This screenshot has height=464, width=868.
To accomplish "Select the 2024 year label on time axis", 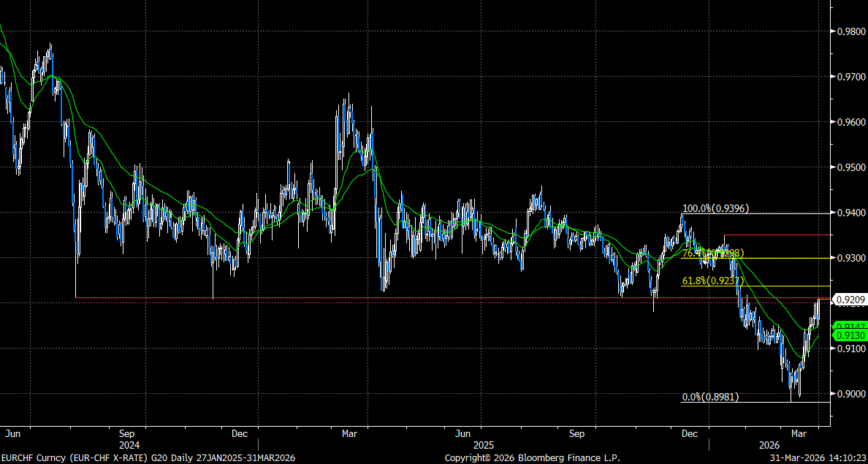I will 129,444.
